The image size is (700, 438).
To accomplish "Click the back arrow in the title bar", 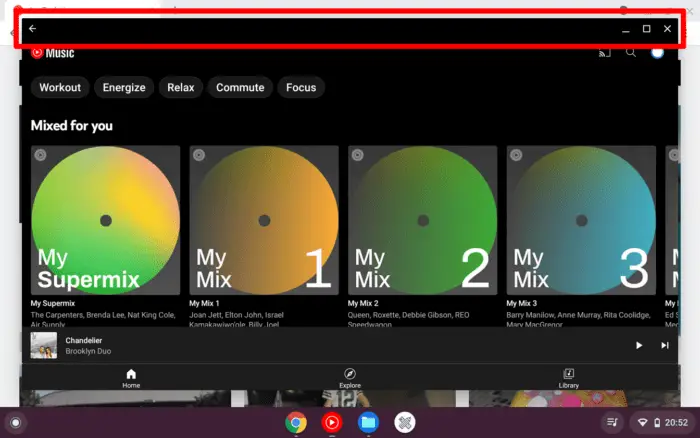I will (33, 29).
